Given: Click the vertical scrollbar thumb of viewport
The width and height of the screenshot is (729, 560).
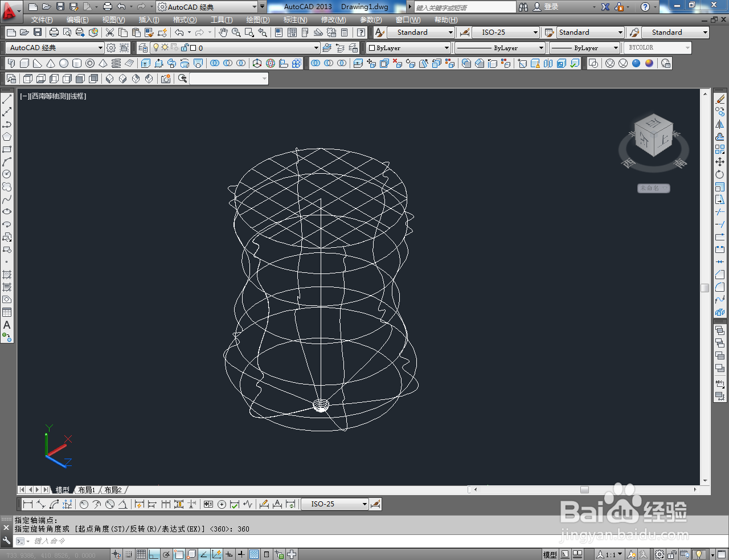Looking at the screenshot, I should [705, 288].
